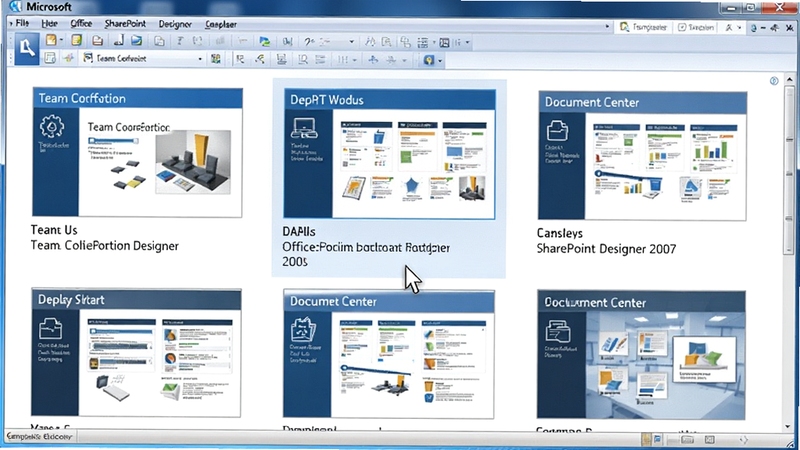Click the status bar text at bottom left
The width and height of the screenshot is (800, 450).
tap(39, 436)
